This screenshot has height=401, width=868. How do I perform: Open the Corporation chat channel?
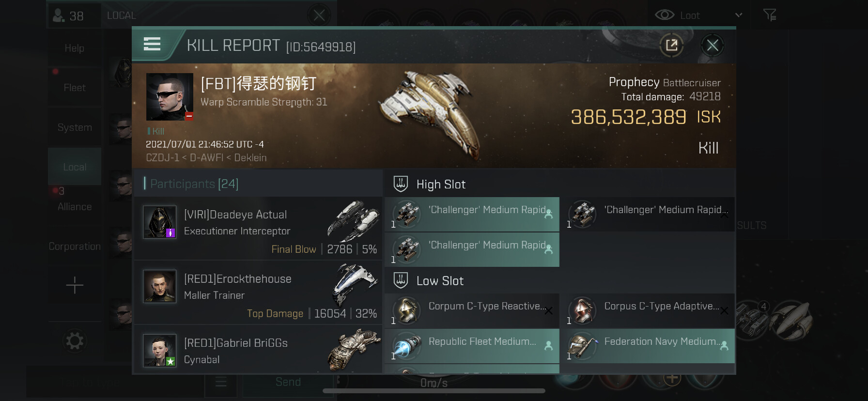[x=75, y=247]
